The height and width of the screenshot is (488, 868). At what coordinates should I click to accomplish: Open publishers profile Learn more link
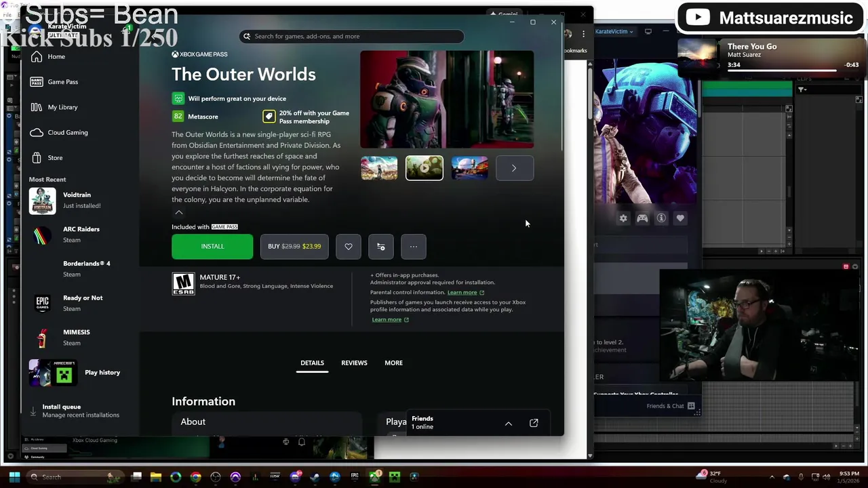(390, 319)
